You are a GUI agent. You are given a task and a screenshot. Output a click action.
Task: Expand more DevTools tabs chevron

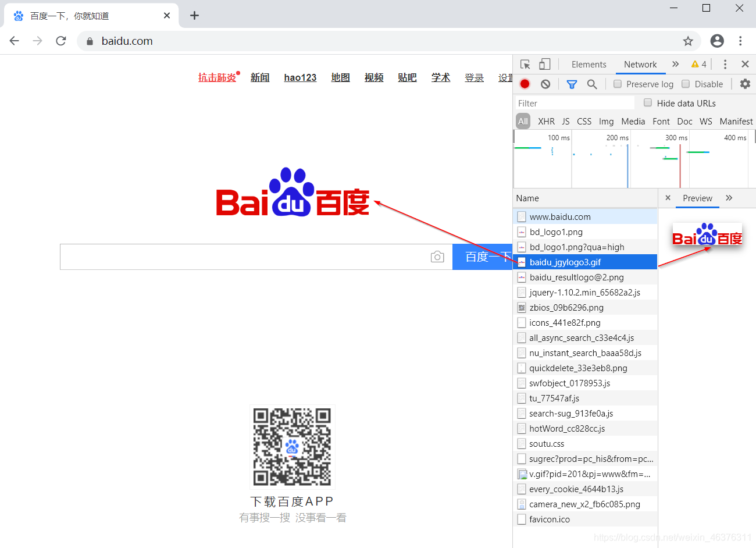(675, 64)
